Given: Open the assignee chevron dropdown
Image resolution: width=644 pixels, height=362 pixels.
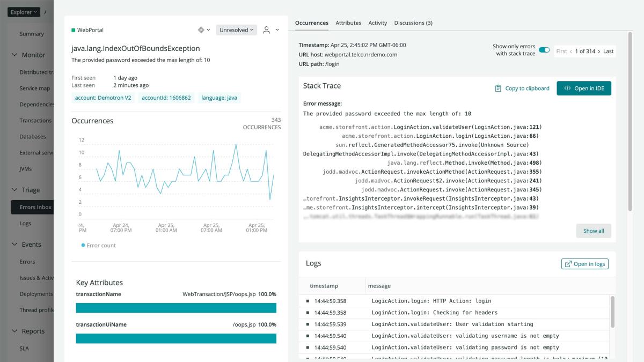Looking at the screenshot, I should [277, 29].
